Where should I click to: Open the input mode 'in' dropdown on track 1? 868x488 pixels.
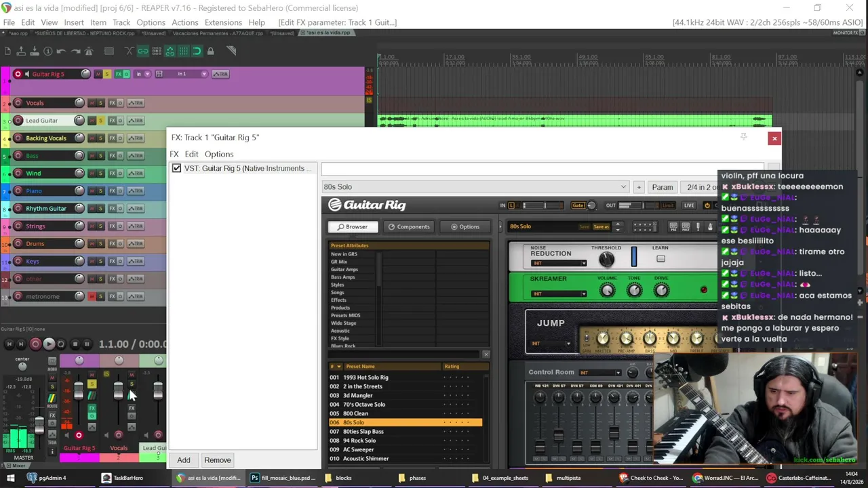point(142,74)
